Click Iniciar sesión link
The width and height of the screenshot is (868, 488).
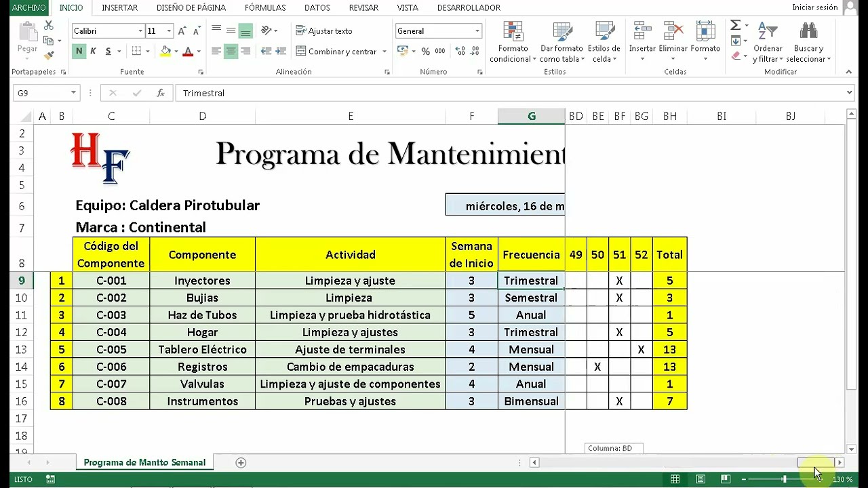pyautogui.click(x=815, y=7)
